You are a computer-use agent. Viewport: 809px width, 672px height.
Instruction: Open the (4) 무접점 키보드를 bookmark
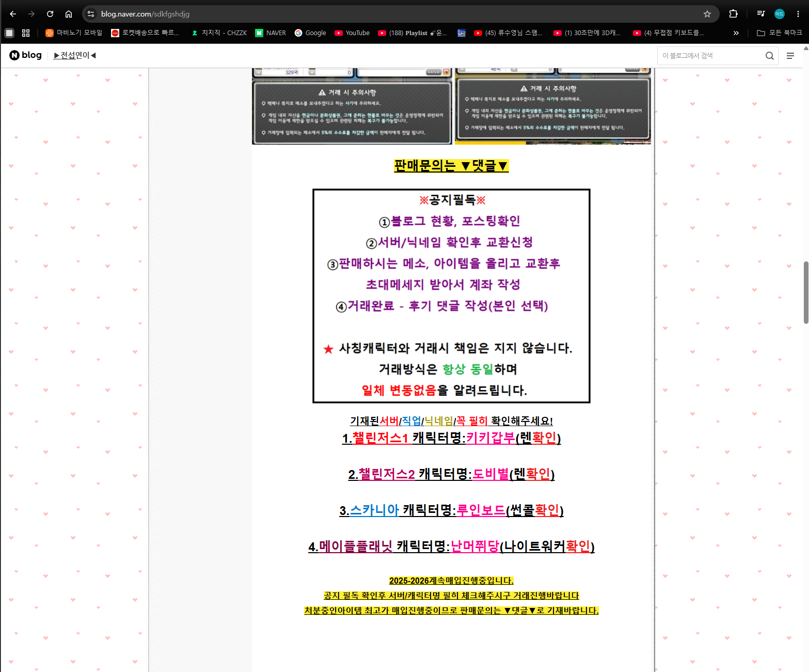[x=669, y=33]
